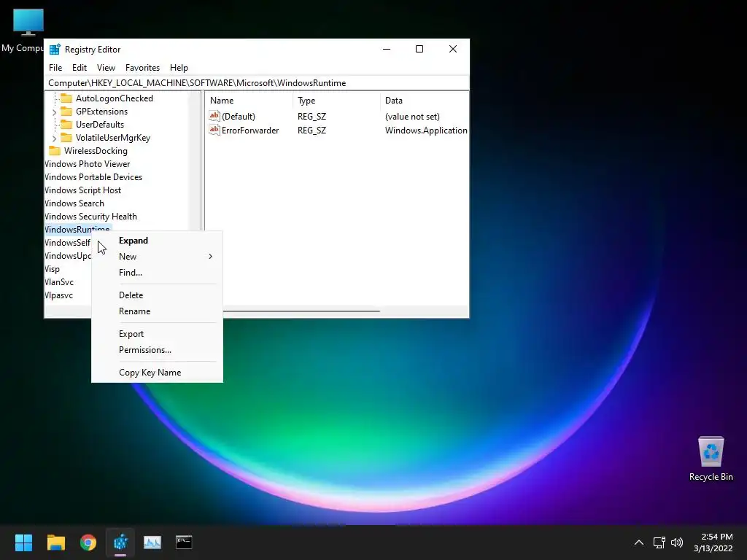
Task: Click the Windows.Application data cell
Action: pyautogui.click(x=426, y=130)
